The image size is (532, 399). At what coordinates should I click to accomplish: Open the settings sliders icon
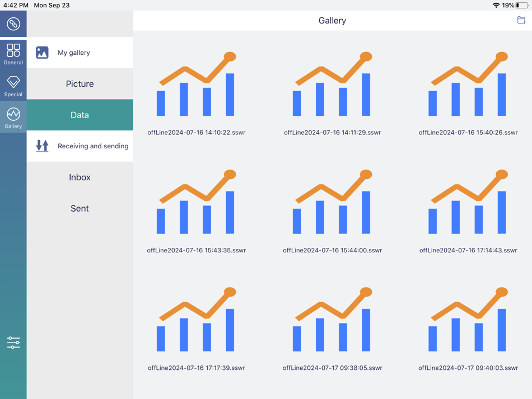pos(13,342)
